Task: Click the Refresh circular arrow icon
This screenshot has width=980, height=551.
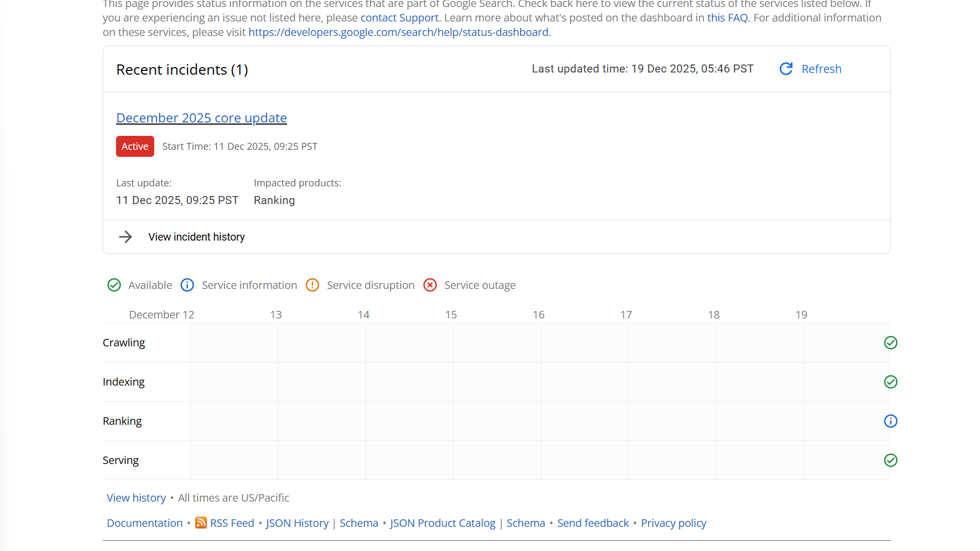Action: click(x=786, y=69)
